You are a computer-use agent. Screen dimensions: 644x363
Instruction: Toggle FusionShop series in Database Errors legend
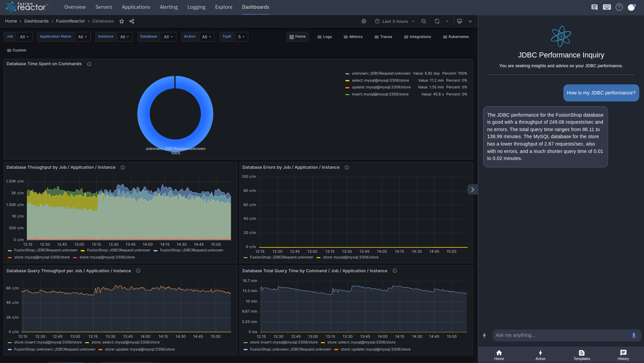point(281,257)
